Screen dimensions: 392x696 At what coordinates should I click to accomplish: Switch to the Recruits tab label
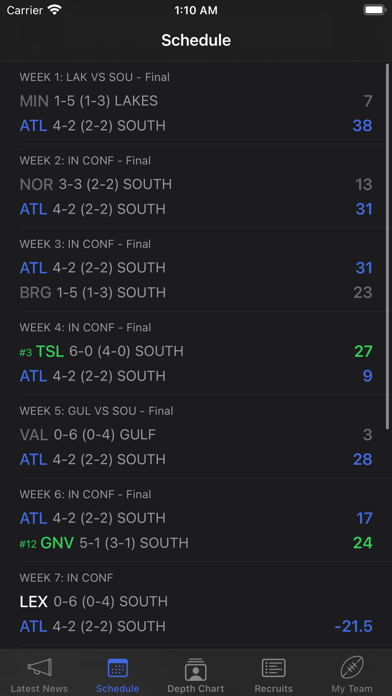pos(273,688)
